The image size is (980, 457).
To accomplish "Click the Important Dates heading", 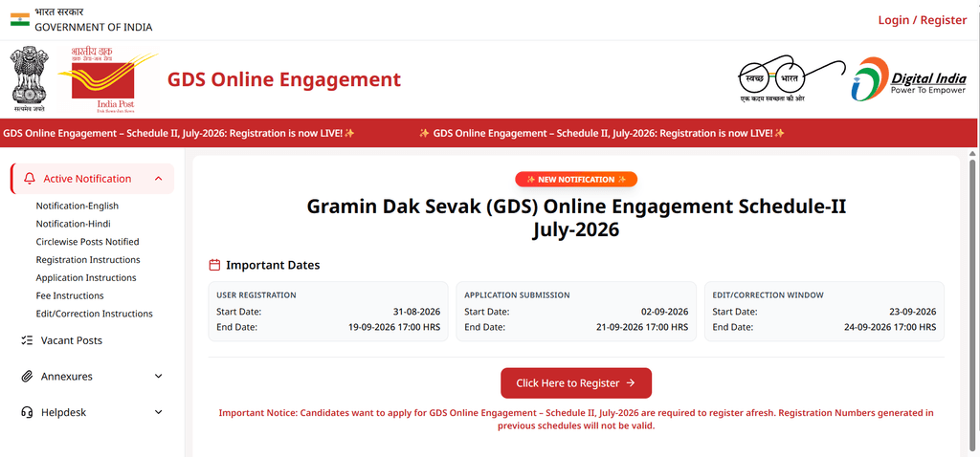I will click(x=273, y=266).
